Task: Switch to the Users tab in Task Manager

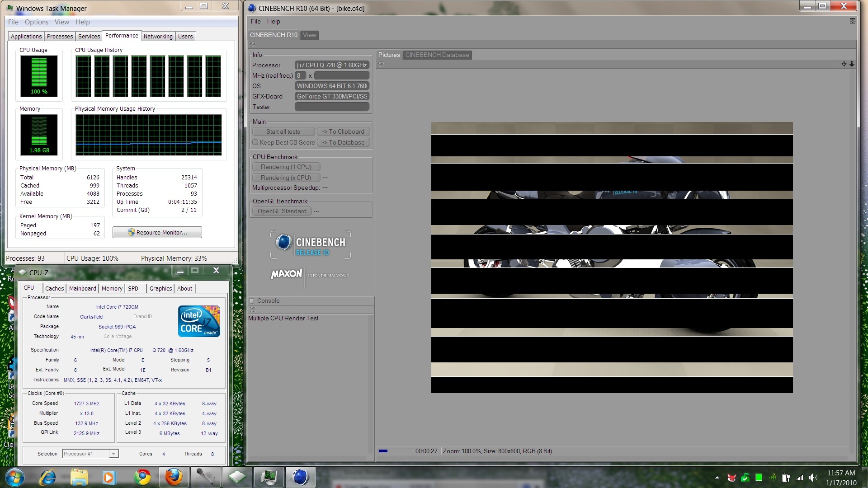Action: click(185, 37)
